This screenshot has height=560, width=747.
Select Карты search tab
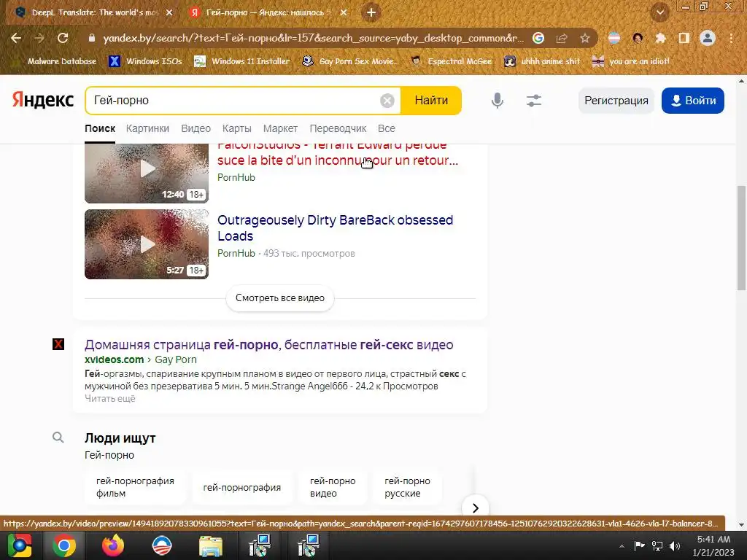point(237,128)
